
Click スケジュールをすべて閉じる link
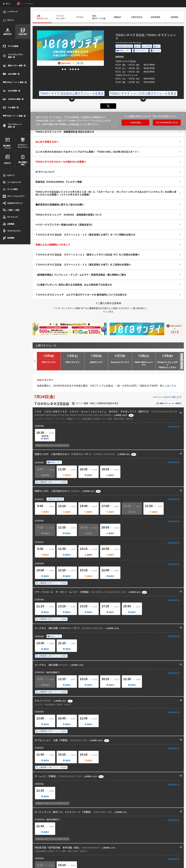click(167, 397)
